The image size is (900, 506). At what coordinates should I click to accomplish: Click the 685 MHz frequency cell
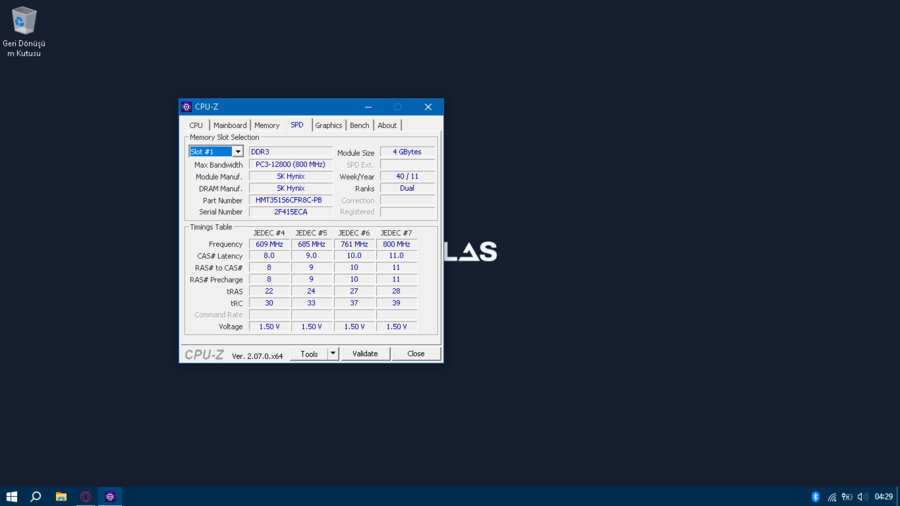311,244
